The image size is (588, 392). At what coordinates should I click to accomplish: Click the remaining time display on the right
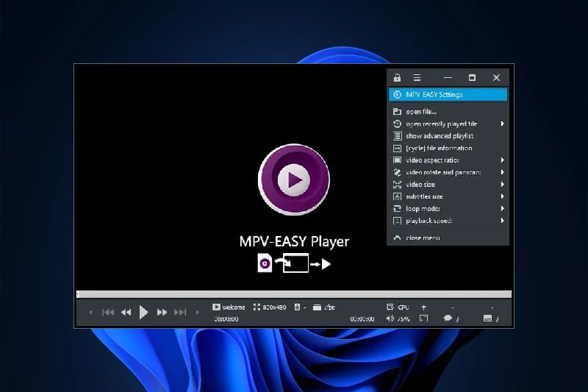[x=362, y=319]
